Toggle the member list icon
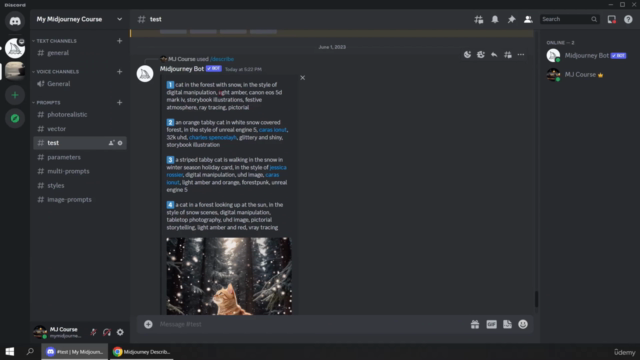This screenshot has width=640, height=360. click(x=528, y=19)
